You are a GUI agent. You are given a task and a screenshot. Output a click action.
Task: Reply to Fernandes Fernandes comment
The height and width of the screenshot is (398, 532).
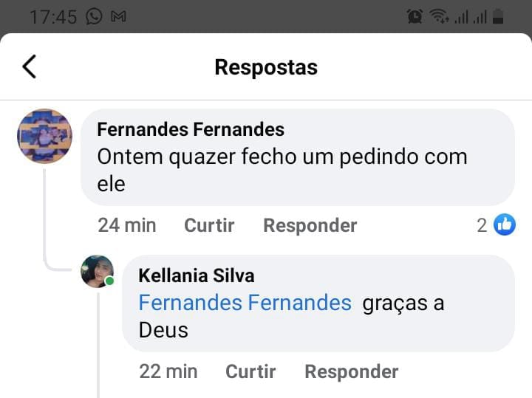310,225
